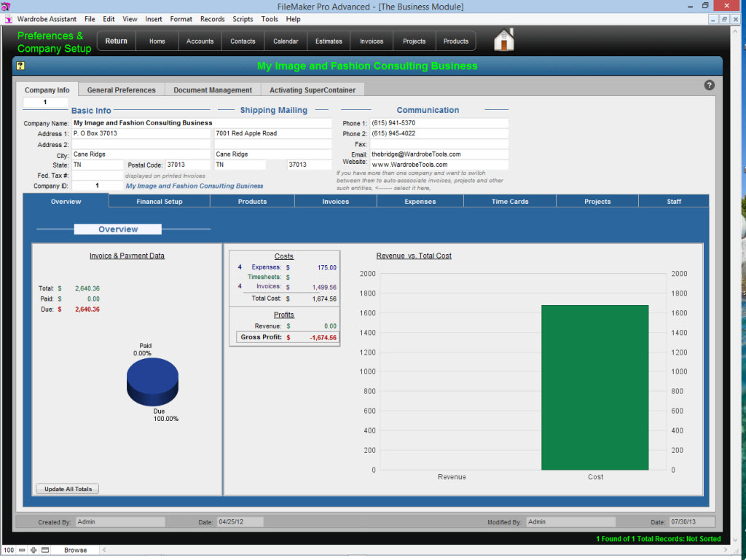
Task: Switch to the Products sub-tab
Action: click(x=252, y=201)
